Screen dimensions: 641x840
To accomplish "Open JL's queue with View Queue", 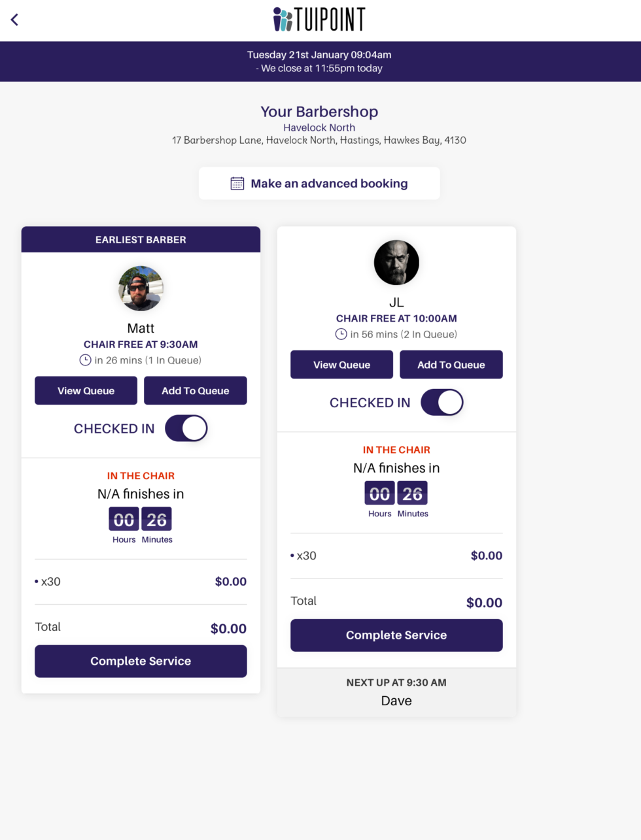I will click(341, 364).
